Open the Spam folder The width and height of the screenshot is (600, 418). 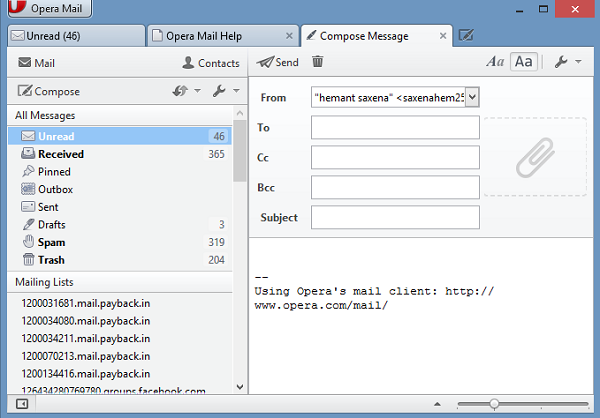120,242
